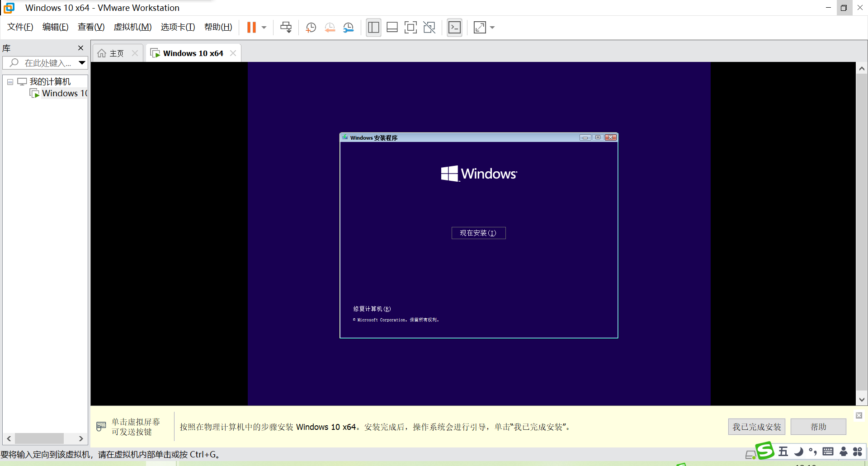Maximize the Windows 安装程序 dialog
The width and height of the screenshot is (868, 466).
598,137
